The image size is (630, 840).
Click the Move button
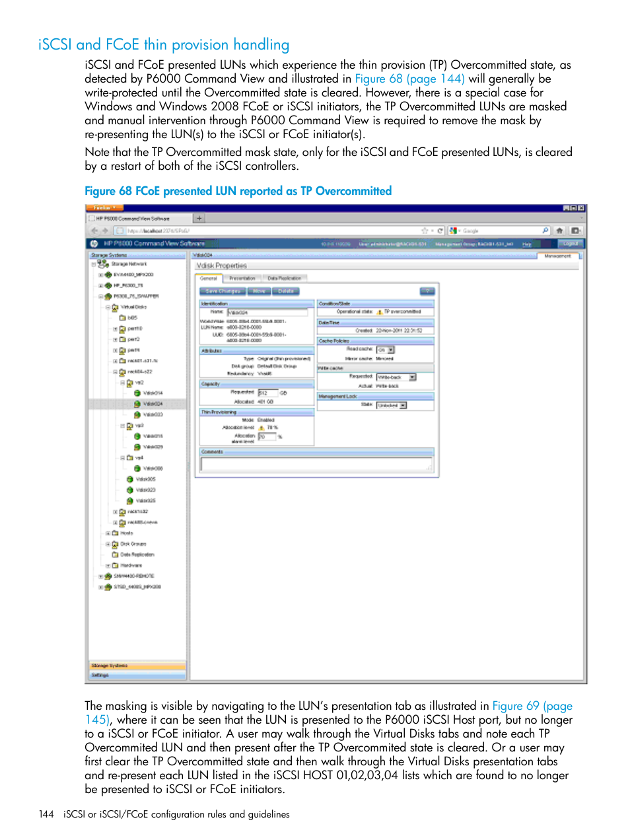[x=260, y=291]
